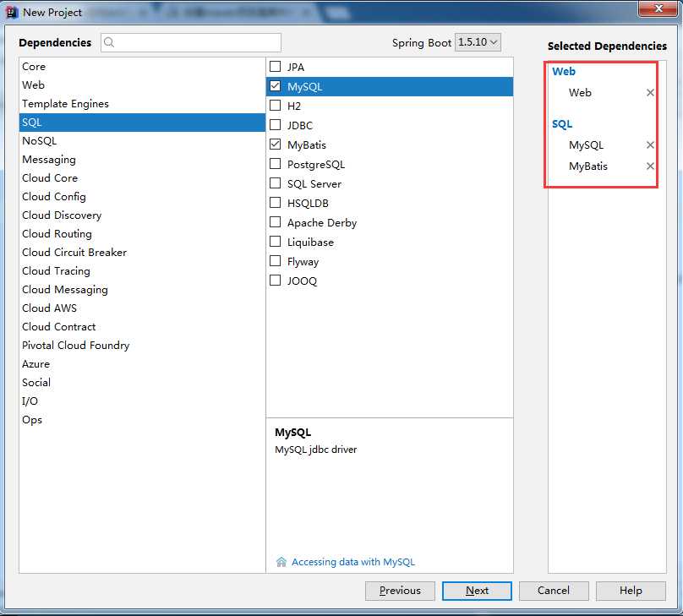The width and height of the screenshot is (683, 616).
Task: Select the Messaging category
Action: point(142,160)
